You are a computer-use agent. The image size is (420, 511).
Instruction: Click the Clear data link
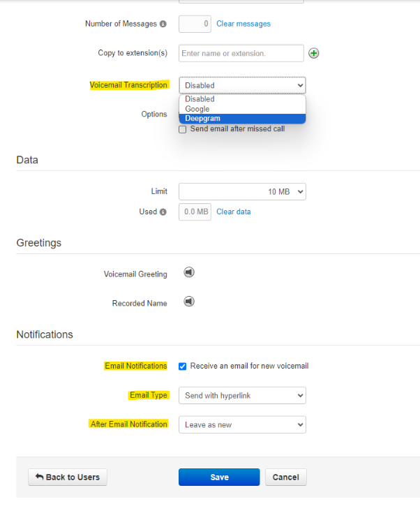[234, 212]
